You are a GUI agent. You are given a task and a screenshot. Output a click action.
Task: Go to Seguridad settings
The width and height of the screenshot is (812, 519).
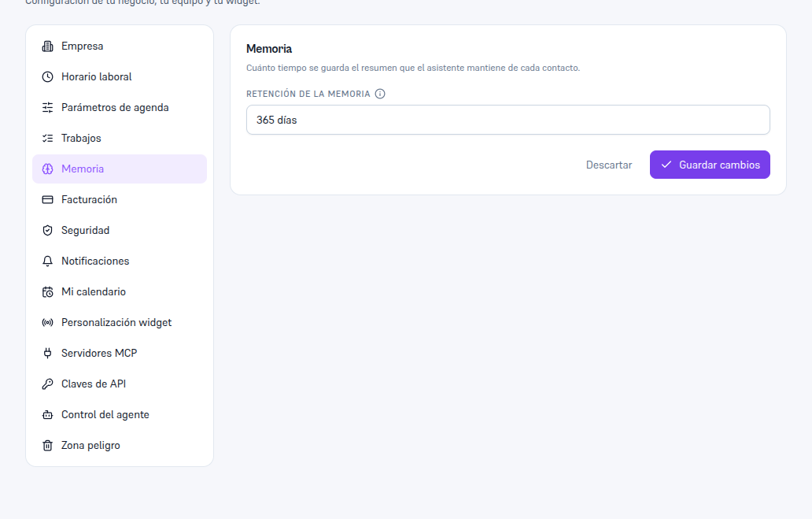[x=120, y=230]
